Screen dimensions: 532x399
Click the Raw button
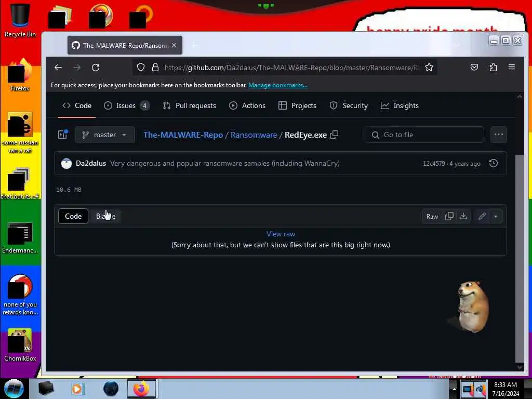[x=432, y=217]
